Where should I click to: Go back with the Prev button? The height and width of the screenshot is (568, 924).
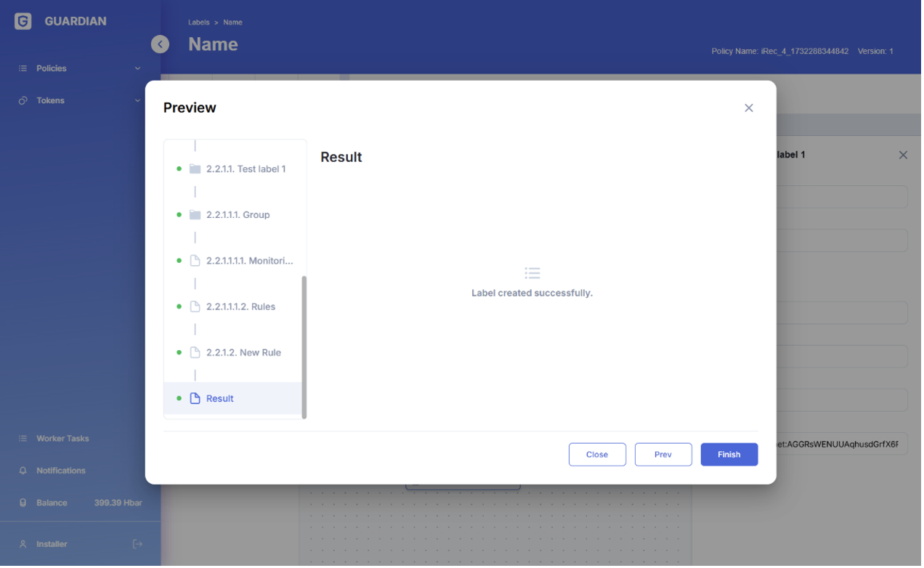(x=664, y=455)
